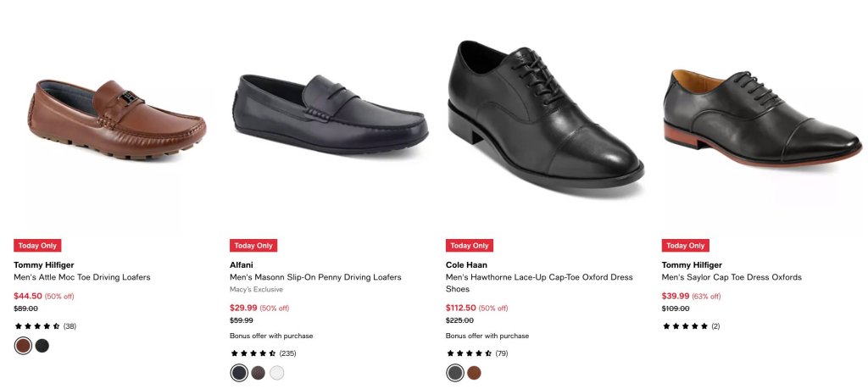Open Men's Attle Moc Toe Driving Loafers link
This screenshot has height=389, width=868.
click(82, 277)
